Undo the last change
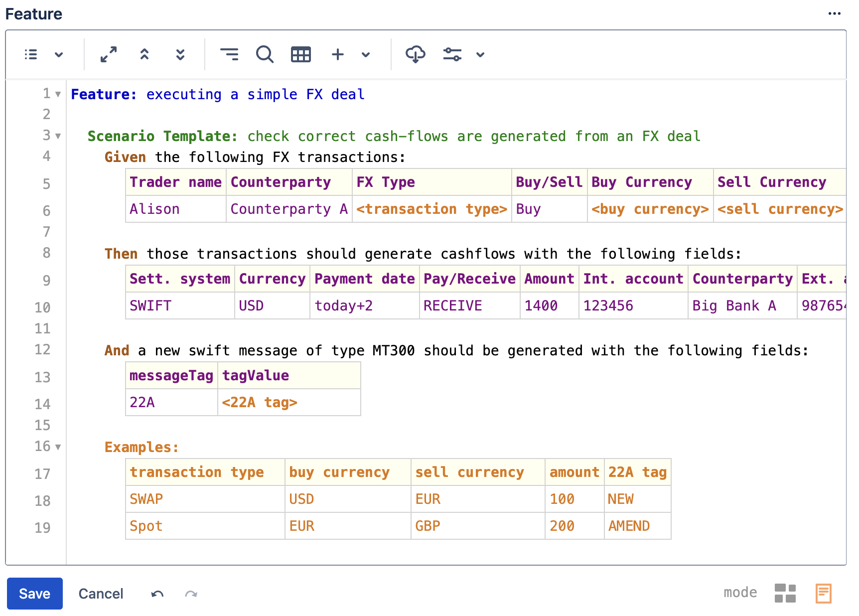 [157, 594]
